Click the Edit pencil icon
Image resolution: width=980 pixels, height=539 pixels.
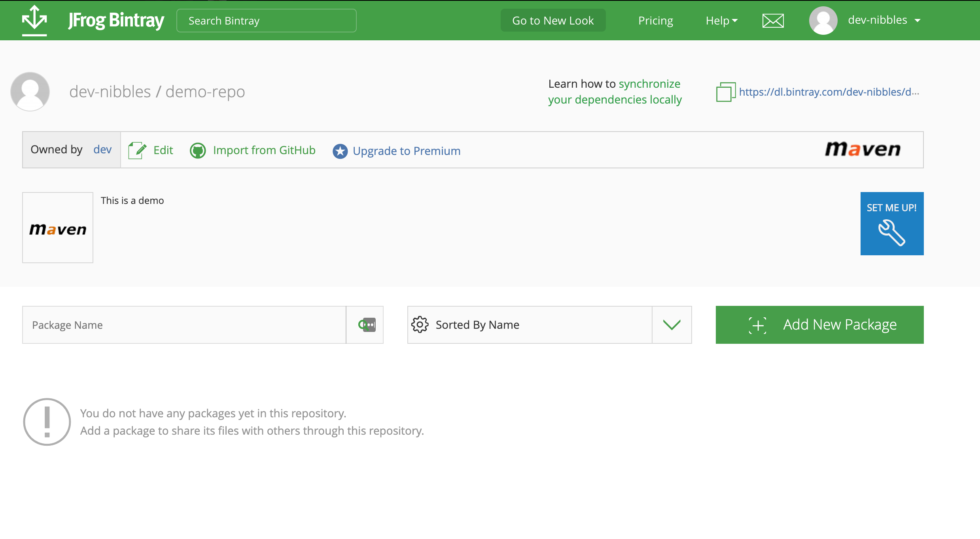tap(137, 151)
